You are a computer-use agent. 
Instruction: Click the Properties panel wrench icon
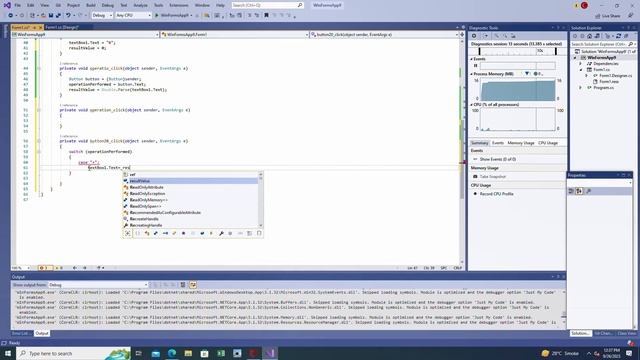pos(588,191)
